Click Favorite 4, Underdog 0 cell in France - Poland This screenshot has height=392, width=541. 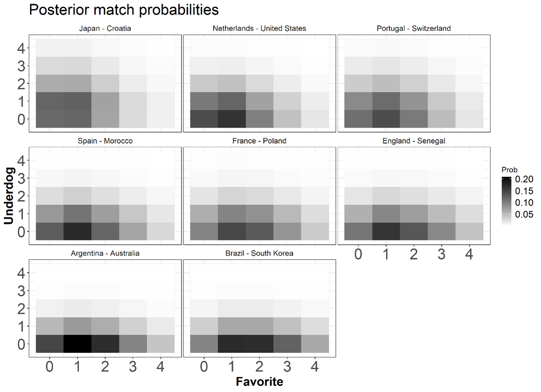[315, 231]
